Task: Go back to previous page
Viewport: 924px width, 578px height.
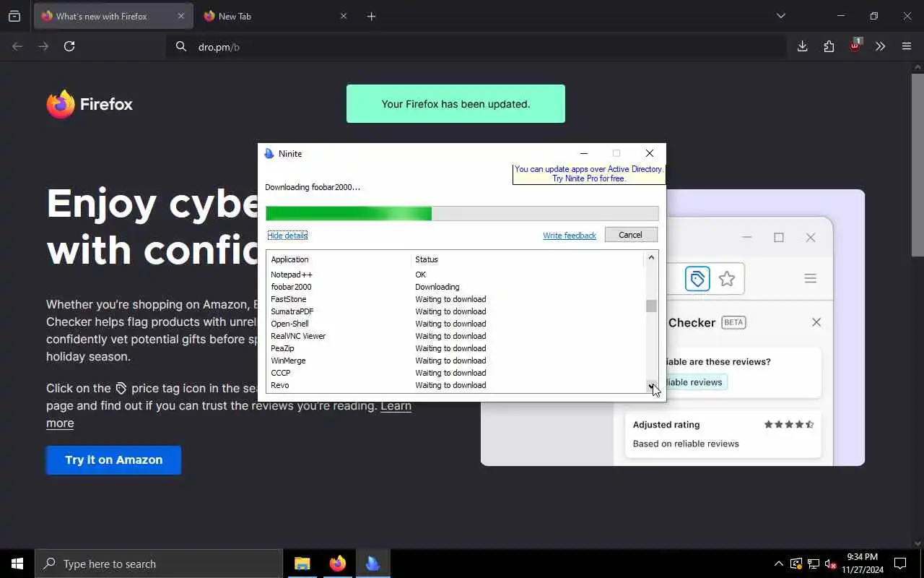Action: pyautogui.click(x=17, y=46)
